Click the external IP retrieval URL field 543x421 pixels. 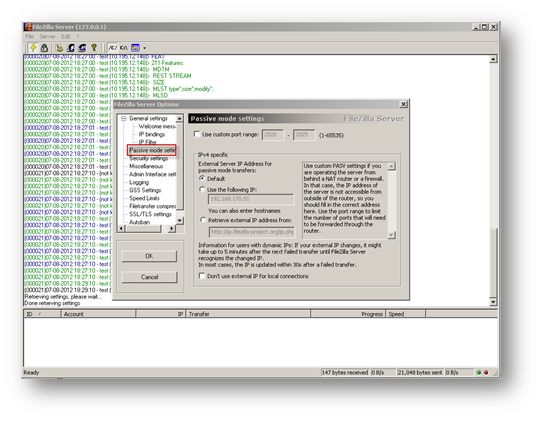click(252, 232)
